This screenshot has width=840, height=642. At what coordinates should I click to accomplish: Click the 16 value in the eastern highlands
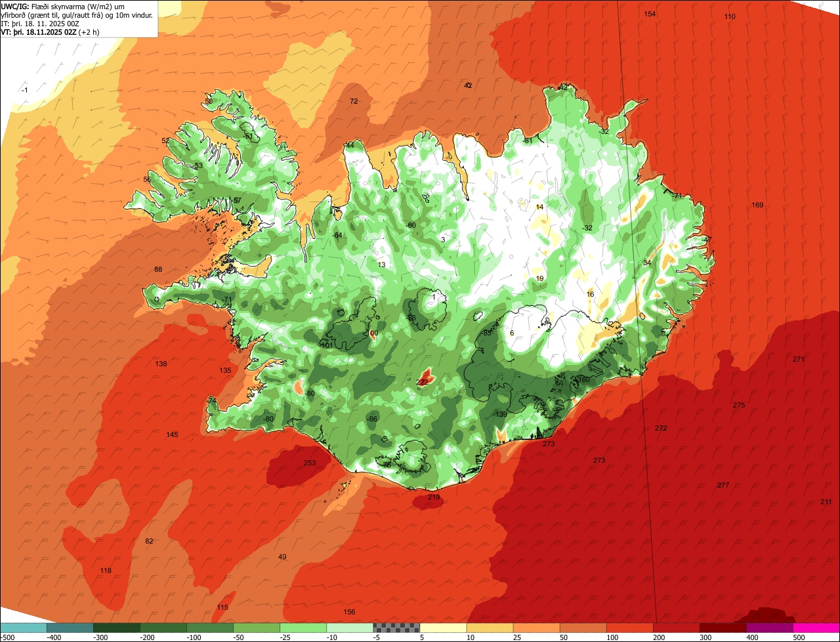tap(590, 294)
